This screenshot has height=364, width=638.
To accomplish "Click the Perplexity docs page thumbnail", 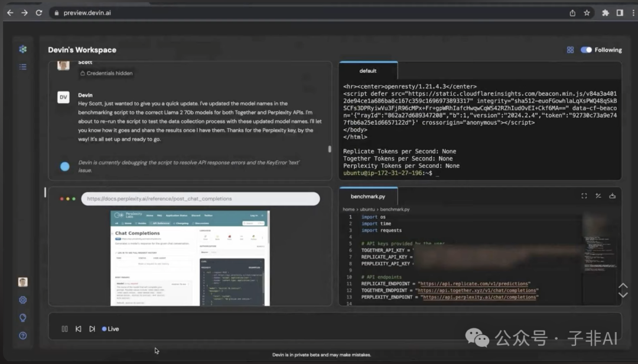I will (190, 258).
